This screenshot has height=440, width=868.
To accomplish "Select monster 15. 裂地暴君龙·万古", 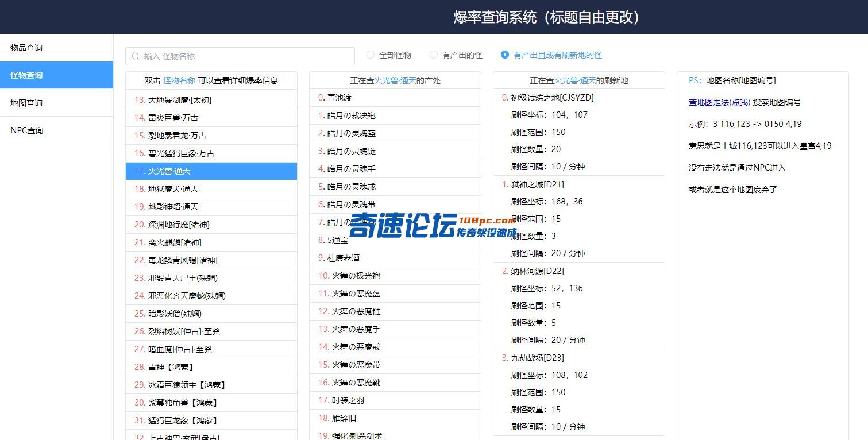I will [211, 136].
